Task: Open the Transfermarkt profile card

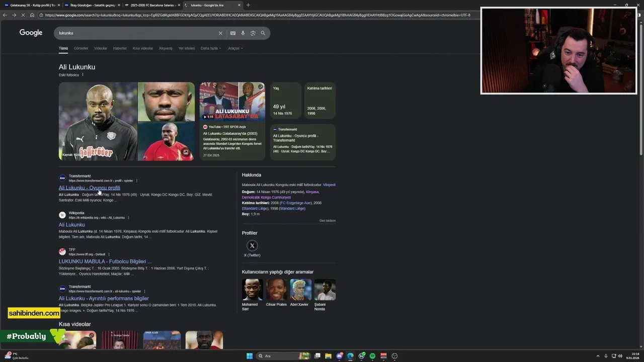Action: click(302, 142)
